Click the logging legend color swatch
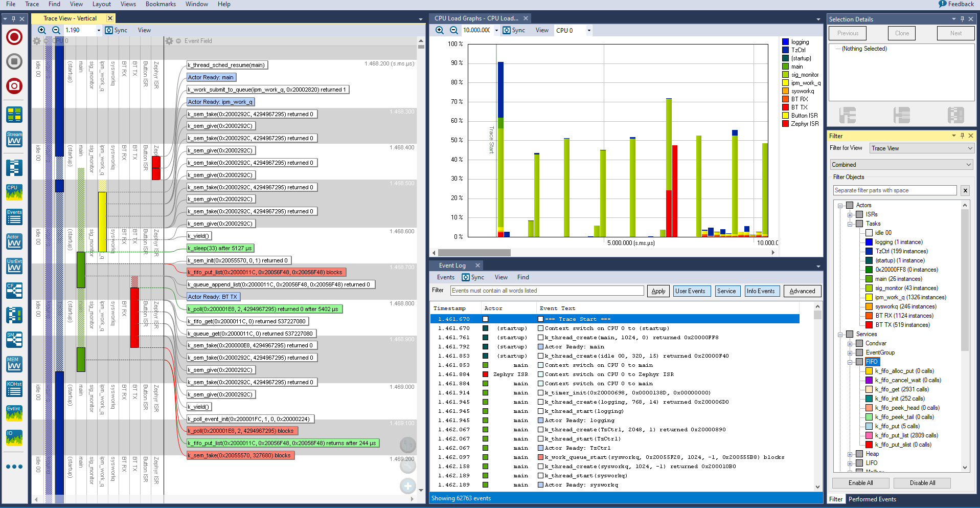Image resolution: width=980 pixels, height=508 pixels. 785,42
